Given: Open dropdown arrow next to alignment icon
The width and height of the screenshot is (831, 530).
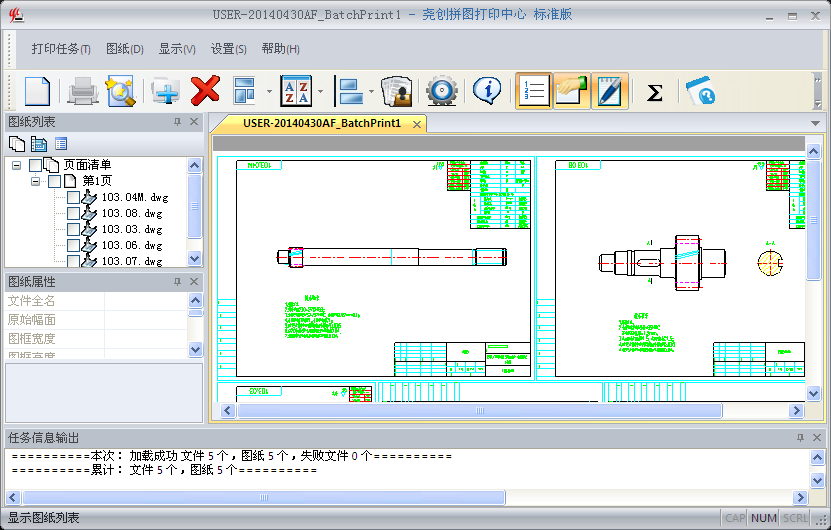Looking at the screenshot, I should tap(372, 91).
